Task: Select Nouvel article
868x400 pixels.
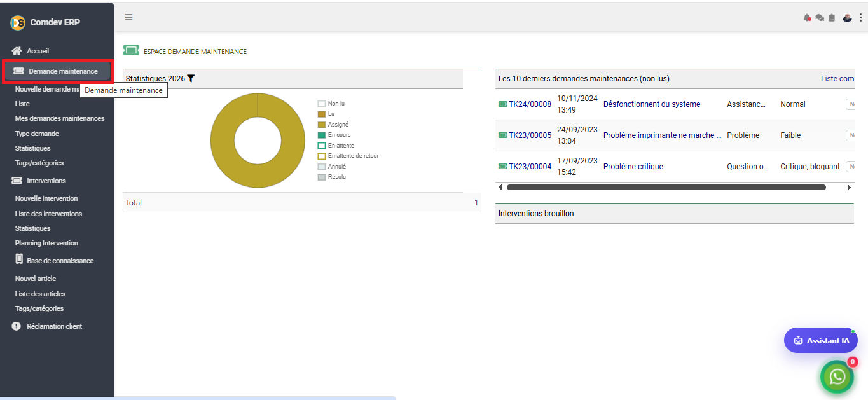Action: click(x=36, y=279)
